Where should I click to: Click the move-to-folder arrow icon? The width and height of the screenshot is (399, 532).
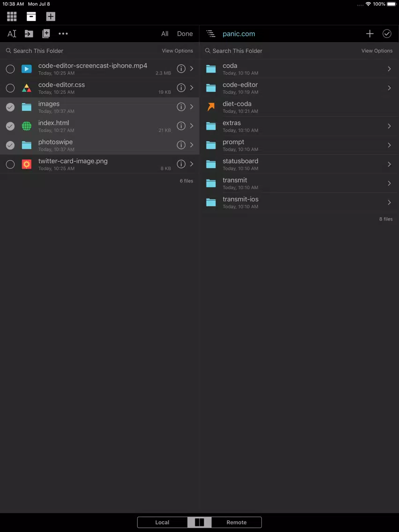(x=29, y=34)
